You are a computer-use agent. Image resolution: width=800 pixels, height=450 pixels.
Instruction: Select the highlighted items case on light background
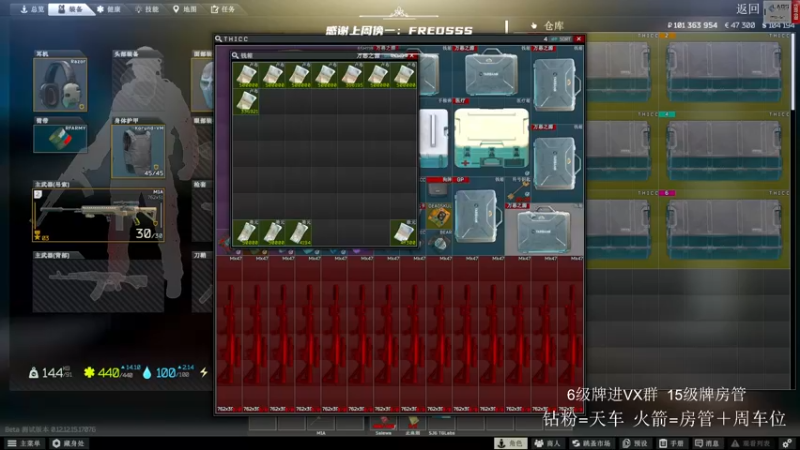click(544, 229)
